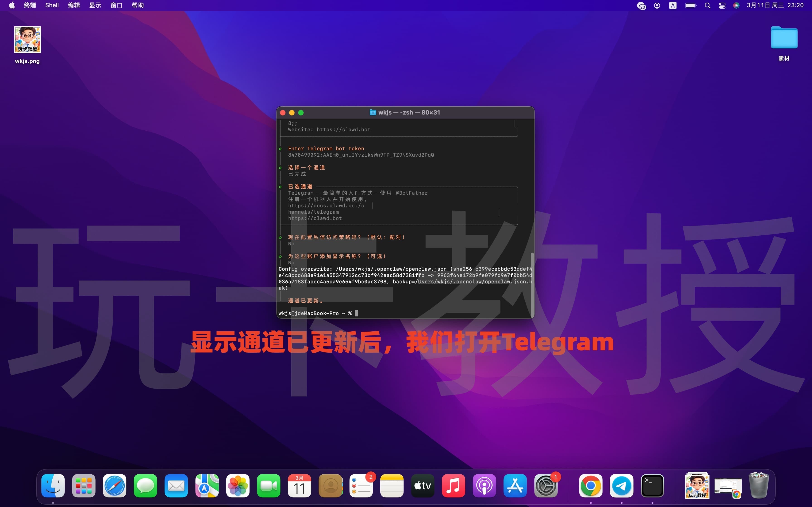Check battery status in the menu bar
The height and width of the screenshot is (507, 812).
tap(690, 5)
